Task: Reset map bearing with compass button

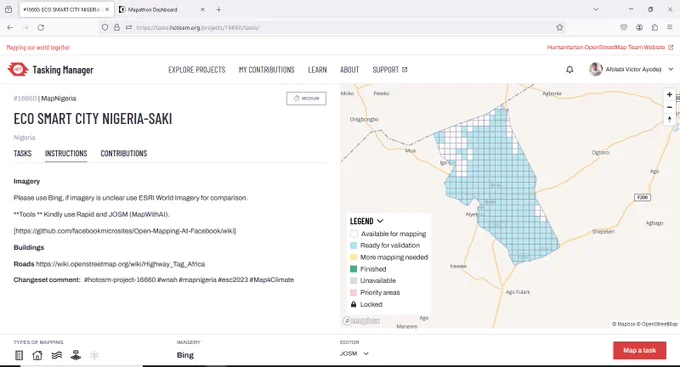Action: (669, 119)
